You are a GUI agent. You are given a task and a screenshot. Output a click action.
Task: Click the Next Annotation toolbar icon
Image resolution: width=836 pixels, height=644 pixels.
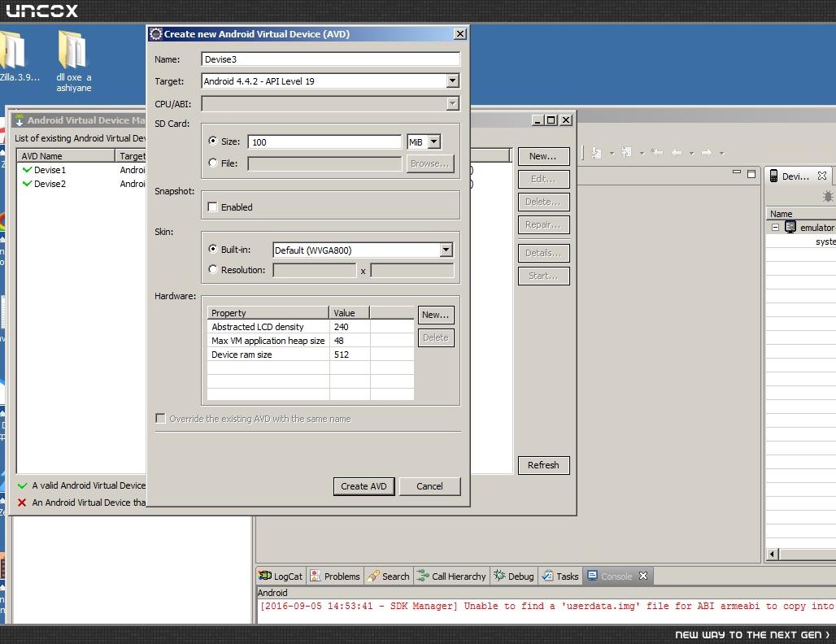[x=597, y=153]
